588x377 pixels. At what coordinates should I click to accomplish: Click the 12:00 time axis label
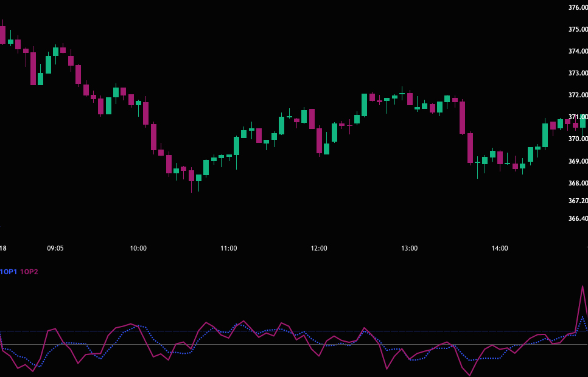[x=319, y=248]
